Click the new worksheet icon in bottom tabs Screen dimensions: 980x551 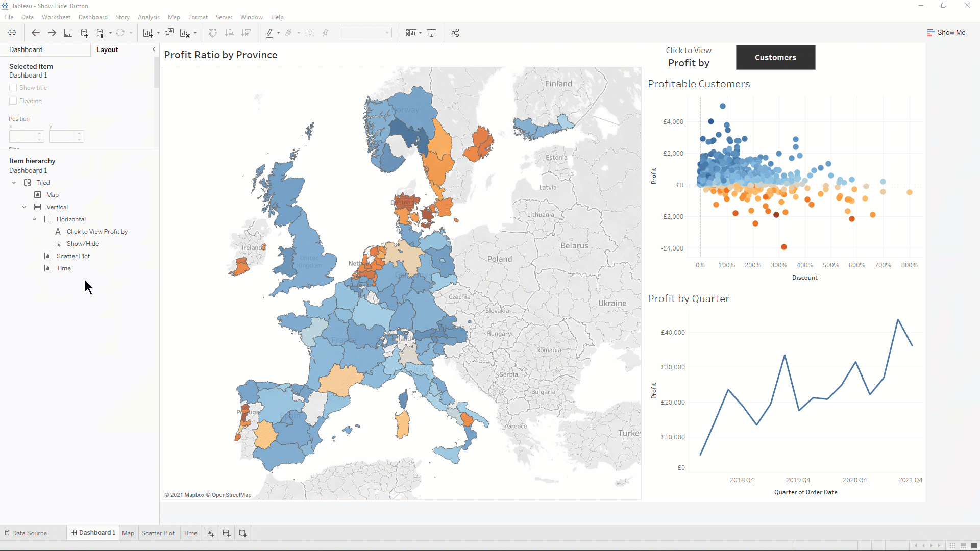coord(210,533)
